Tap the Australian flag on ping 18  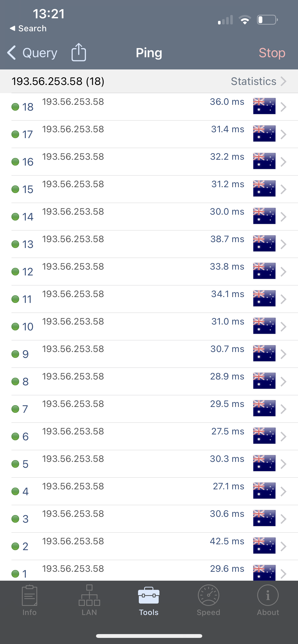(264, 106)
